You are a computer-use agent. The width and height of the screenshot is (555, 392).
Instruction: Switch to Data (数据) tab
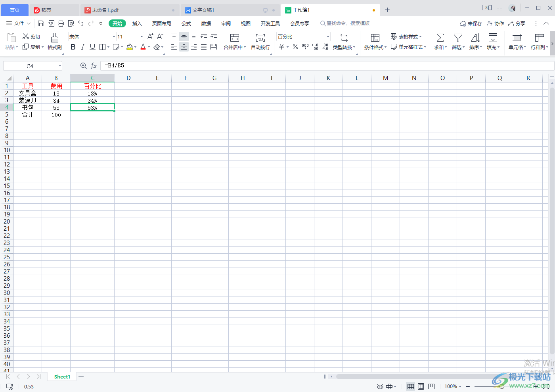206,24
